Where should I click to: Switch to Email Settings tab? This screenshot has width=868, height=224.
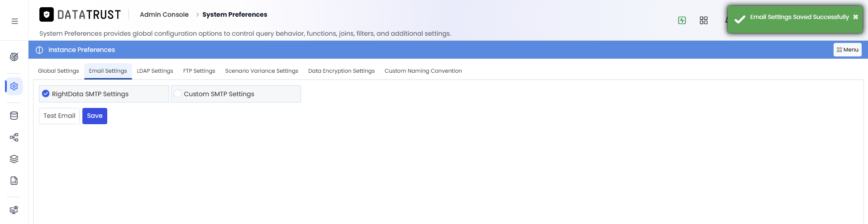[x=108, y=71]
